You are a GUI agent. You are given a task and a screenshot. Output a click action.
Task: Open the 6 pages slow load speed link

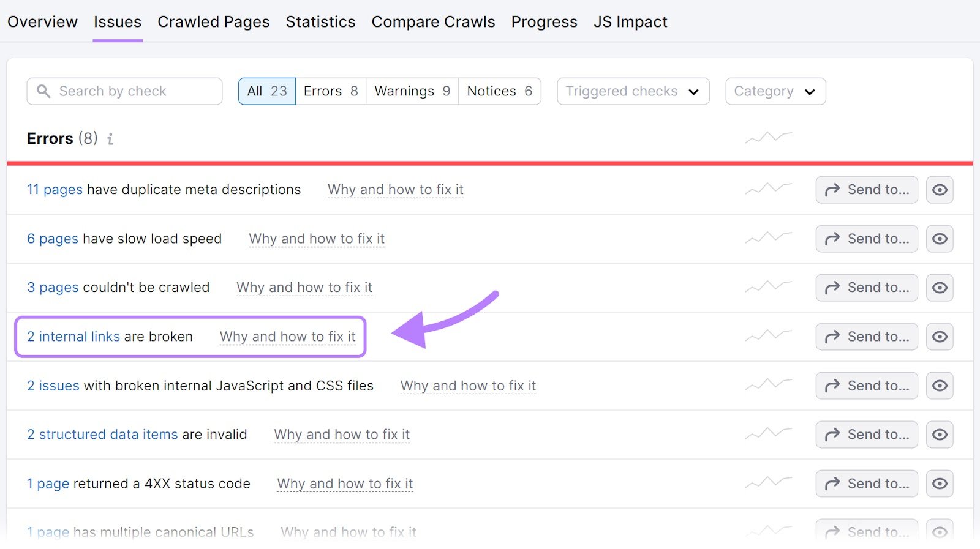tap(53, 239)
